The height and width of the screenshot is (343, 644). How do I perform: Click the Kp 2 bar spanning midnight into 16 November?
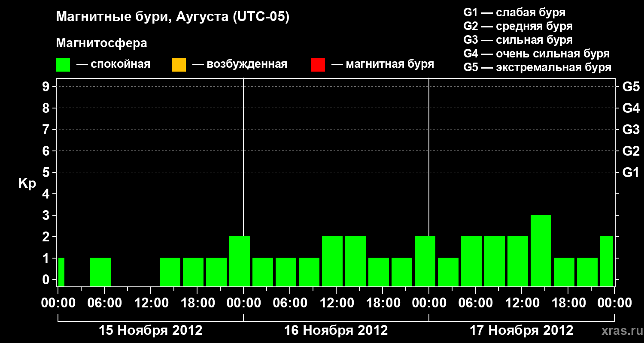point(240,261)
